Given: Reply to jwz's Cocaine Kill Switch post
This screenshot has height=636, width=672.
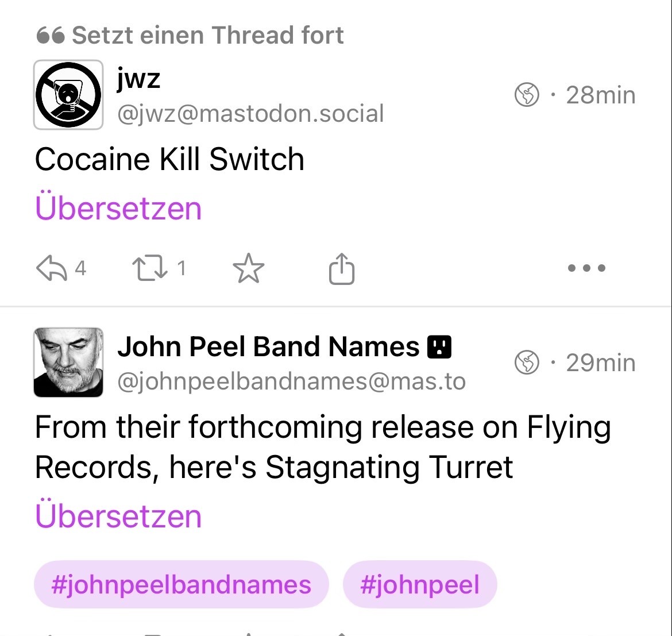Looking at the screenshot, I should [x=52, y=268].
